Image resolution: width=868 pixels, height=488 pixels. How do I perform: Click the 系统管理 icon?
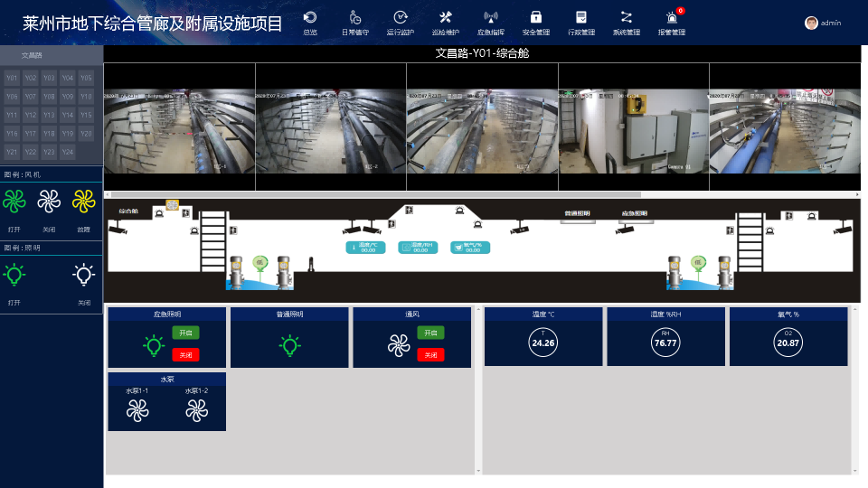coord(626,17)
